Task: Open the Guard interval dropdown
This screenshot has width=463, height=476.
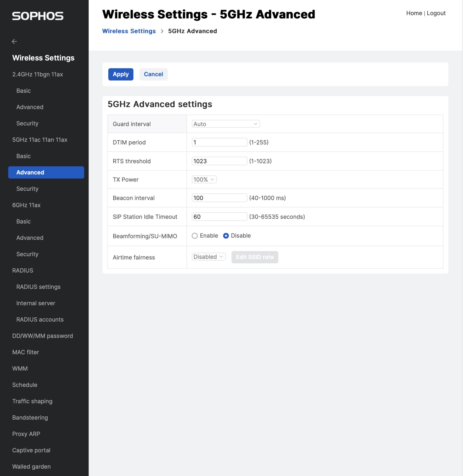Action: point(225,124)
